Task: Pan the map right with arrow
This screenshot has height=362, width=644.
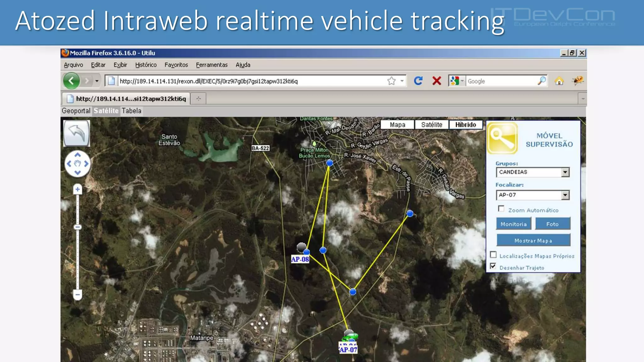Action: [x=86, y=164]
